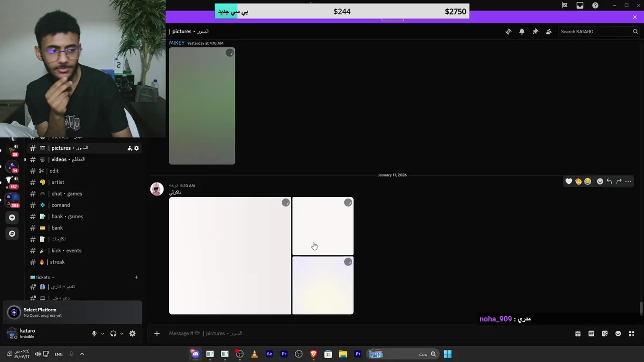Viewport: 644px width, 362px height.
Task: Open server folder with 285 badge
Action: [x=12, y=200]
